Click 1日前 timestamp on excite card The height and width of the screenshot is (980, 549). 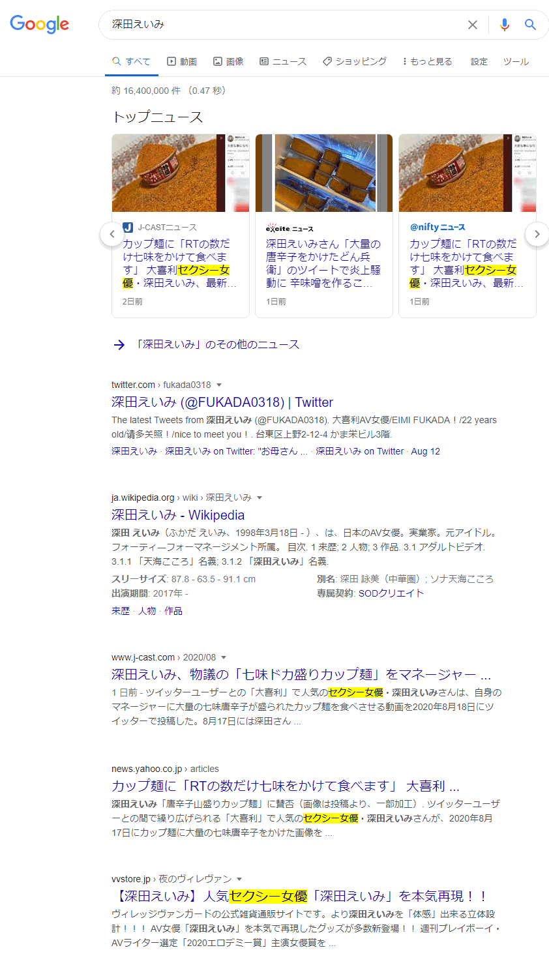tap(276, 302)
